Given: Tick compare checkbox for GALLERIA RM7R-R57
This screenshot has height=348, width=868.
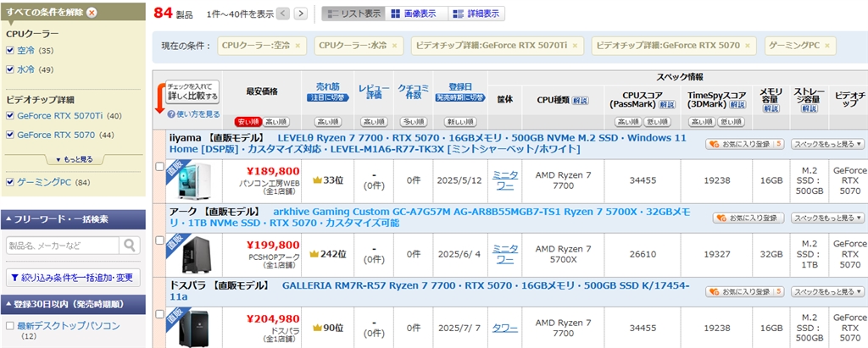Looking at the screenshot, I should pos(159,314).
